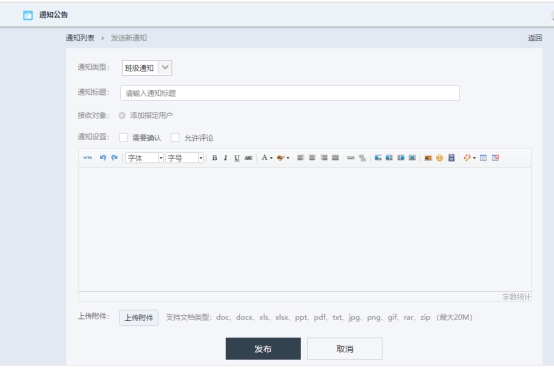554x371 pixels.
Task: Click the 通知公告 header icon
Action: click(28, 15)
